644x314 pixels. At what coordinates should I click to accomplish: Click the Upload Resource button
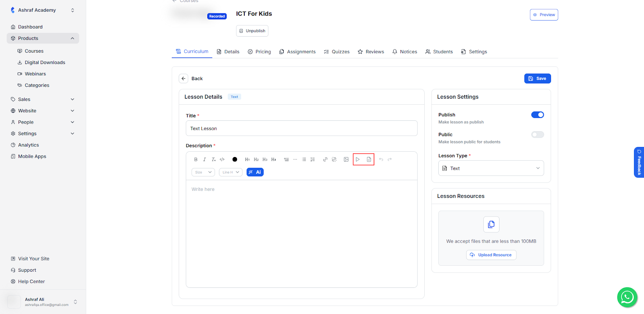491,255
